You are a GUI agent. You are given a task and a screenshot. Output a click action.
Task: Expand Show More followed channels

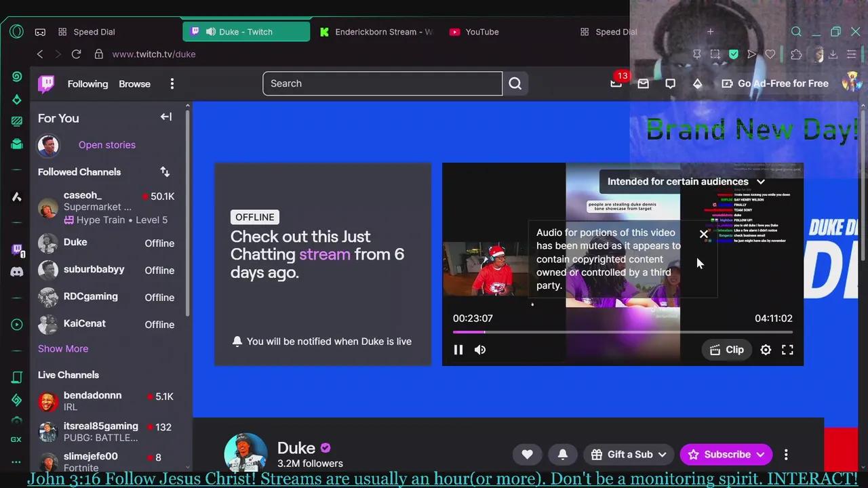point(63,348)
